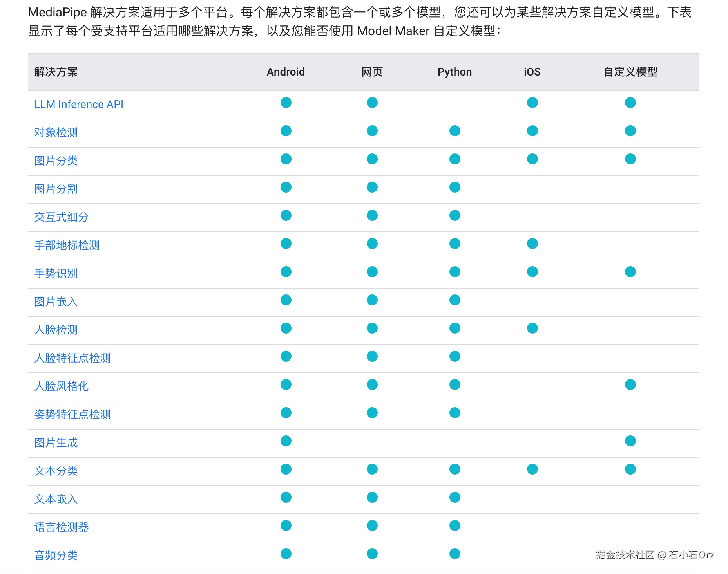Click the 网页 dot in 姿势特征点检测 row
This screenshot has width=728, height=574.
pos(372,413)
